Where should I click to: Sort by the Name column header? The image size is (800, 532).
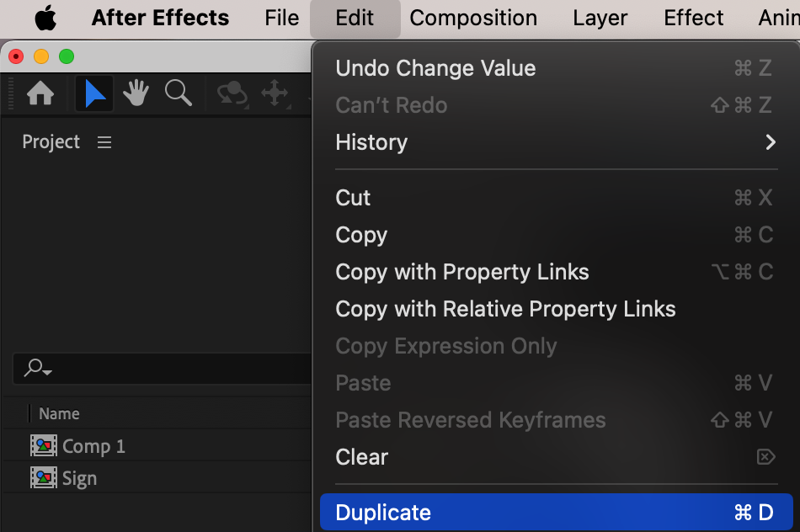[59, 413]
